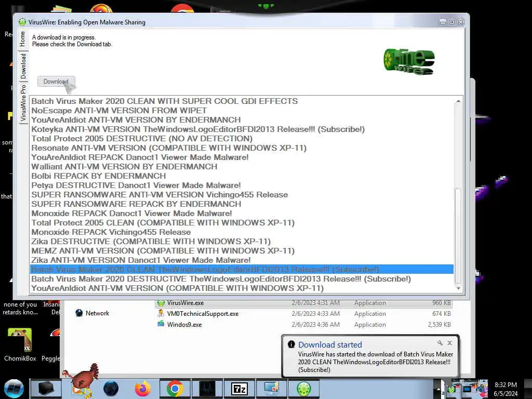Select Monoxide REPACK Vichingo455 Release
The height and width of the screenshot is (399, 532).
tap(242, 232)
